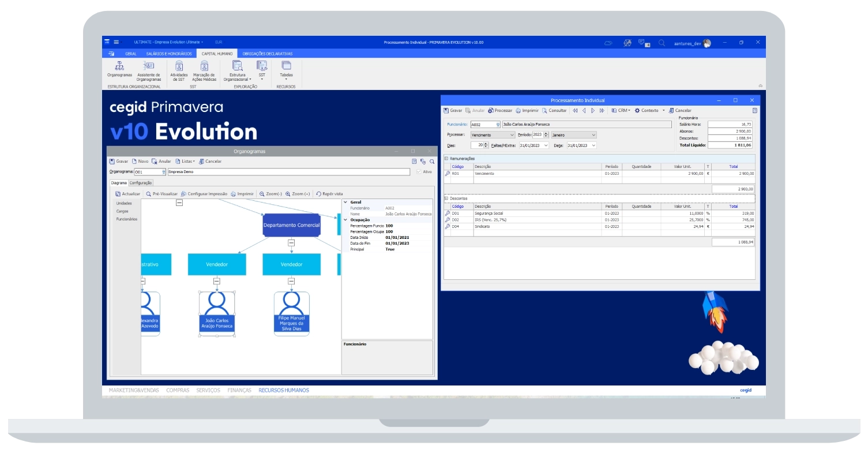Image resolution: width=868 pixels, height=453 pixels.
Task: Open the Processar dropdown showing Vencimento
Action: click(513, 134)
